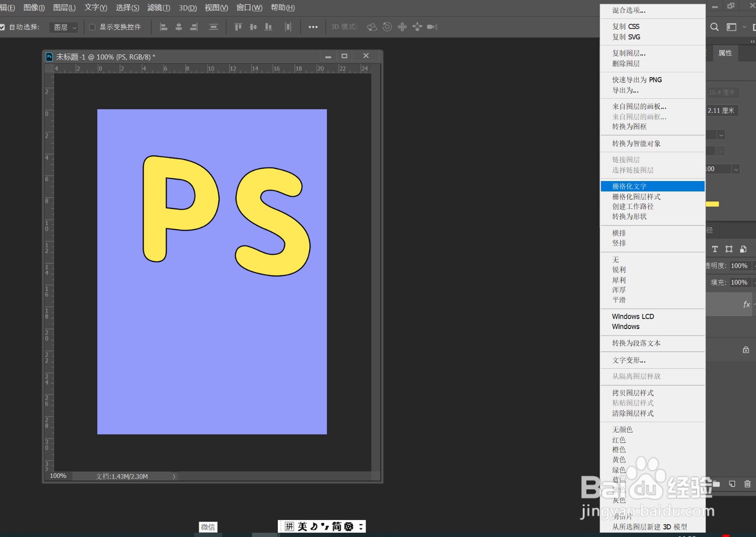Click the yellow PS text on canvas
The height and width of the screenshot is (537, 756).
pos(226,216)
